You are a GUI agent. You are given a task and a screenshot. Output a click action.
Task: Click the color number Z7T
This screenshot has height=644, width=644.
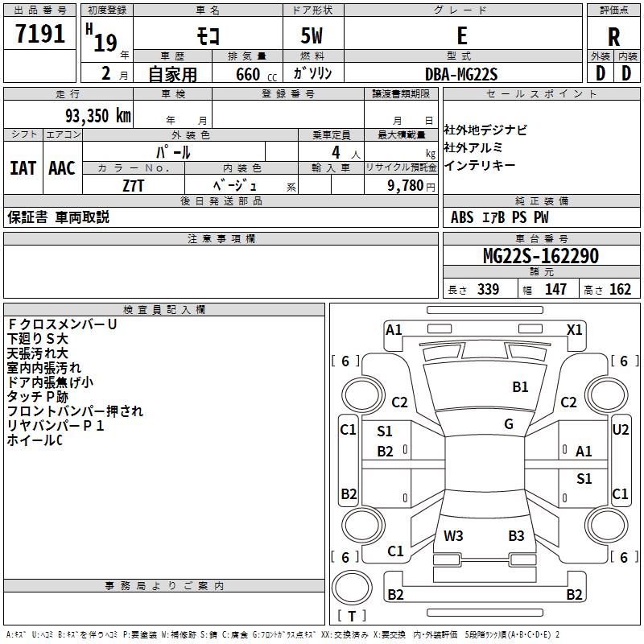point(133,186)
